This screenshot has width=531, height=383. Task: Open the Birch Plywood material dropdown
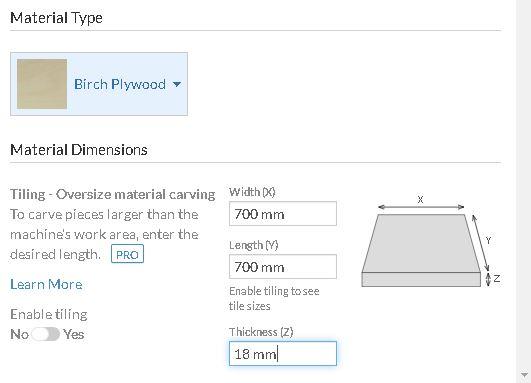[x=99, y=84]
